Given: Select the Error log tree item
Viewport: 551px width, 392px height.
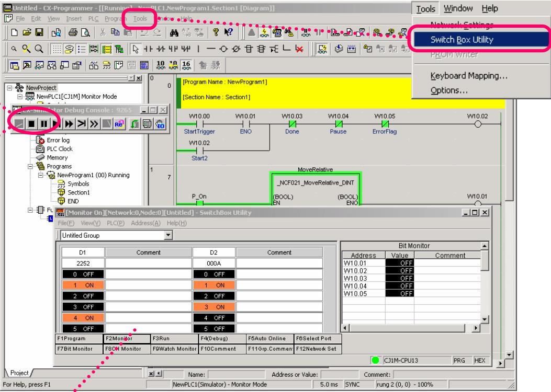Looking at the screenshot, I should pyautogui.click(x=58, y=140).
